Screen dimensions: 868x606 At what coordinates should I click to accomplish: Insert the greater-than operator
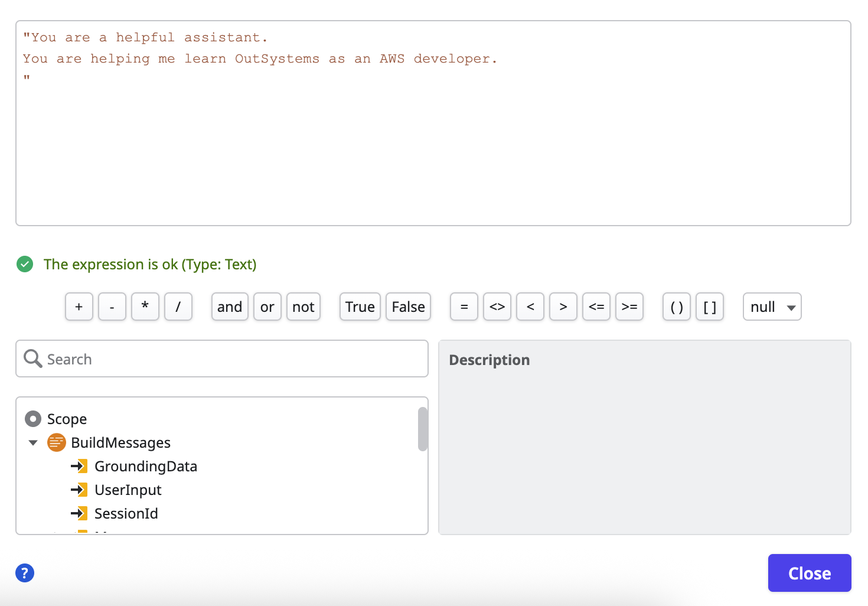[563, 307]
